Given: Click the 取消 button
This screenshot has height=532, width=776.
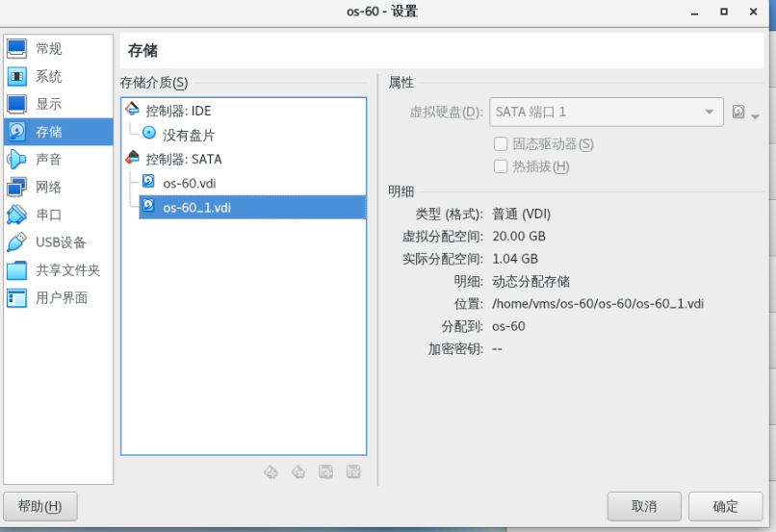Looking at the screenshot, I should pos(644,506).
